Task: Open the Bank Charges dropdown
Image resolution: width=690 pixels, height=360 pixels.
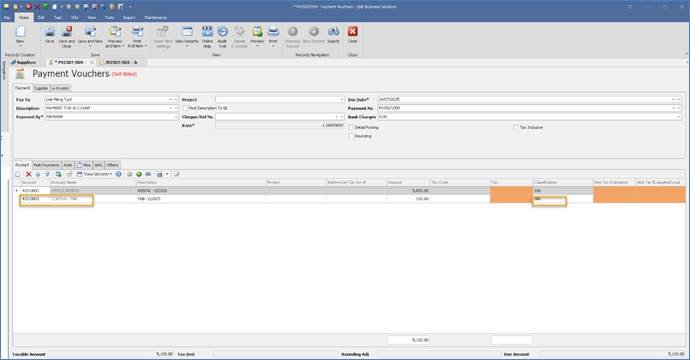Action: tap(679, 117)
